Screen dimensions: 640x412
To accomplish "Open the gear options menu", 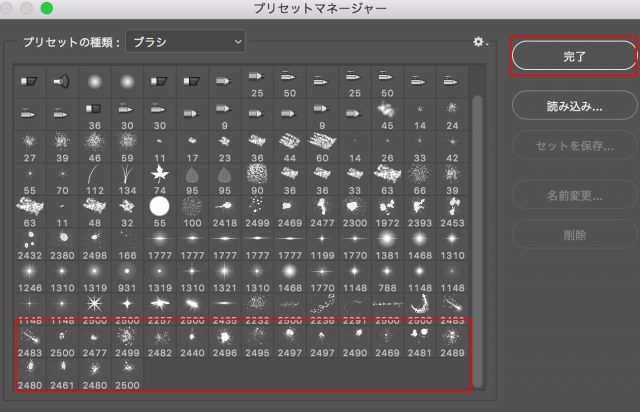I will pyautogui.click(x=480, y=42).
